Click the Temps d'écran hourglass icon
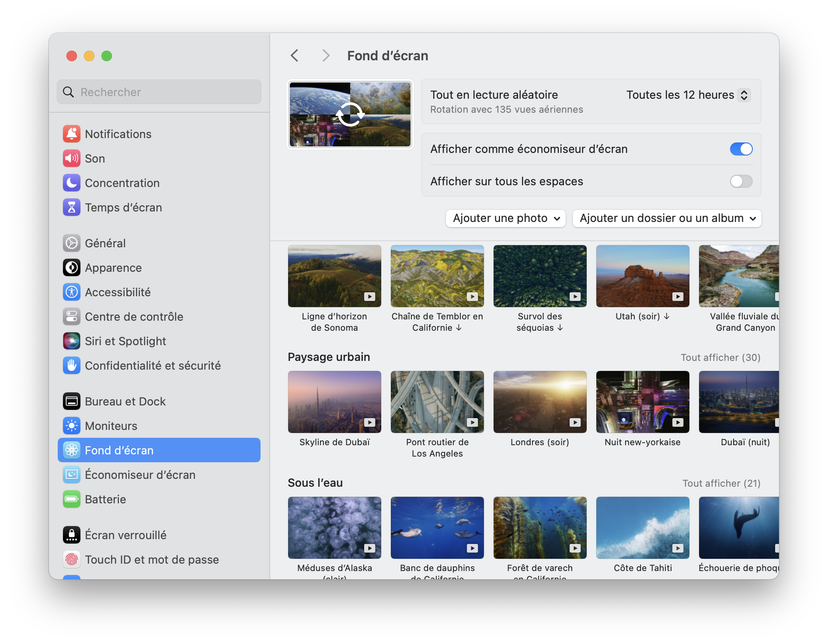Viewport: 828px width, 644px height. (72, 208)
